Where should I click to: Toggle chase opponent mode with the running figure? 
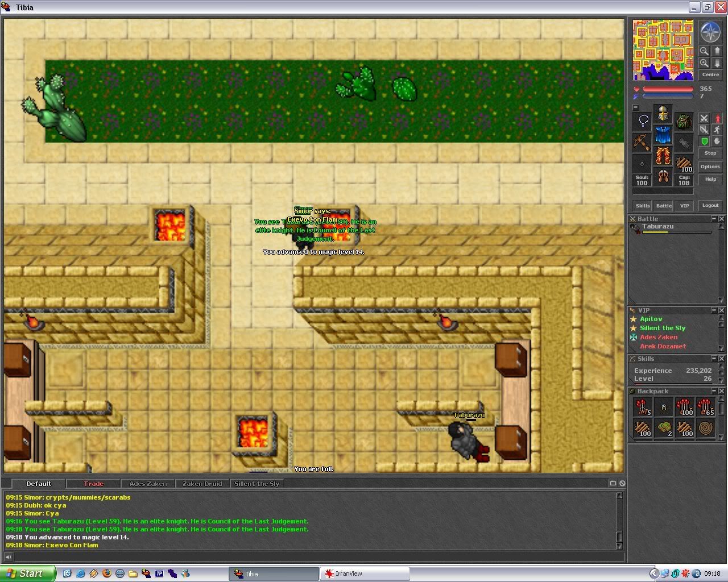pos(717,130)
